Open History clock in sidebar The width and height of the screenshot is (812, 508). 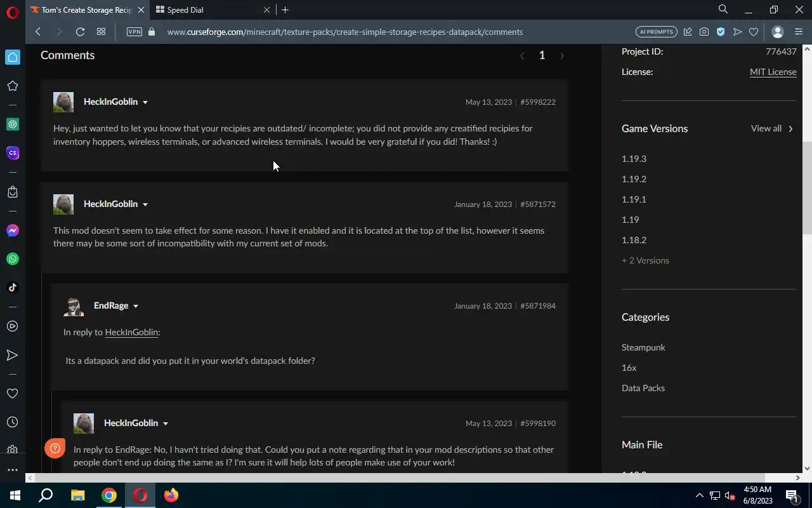click(12, 422)
